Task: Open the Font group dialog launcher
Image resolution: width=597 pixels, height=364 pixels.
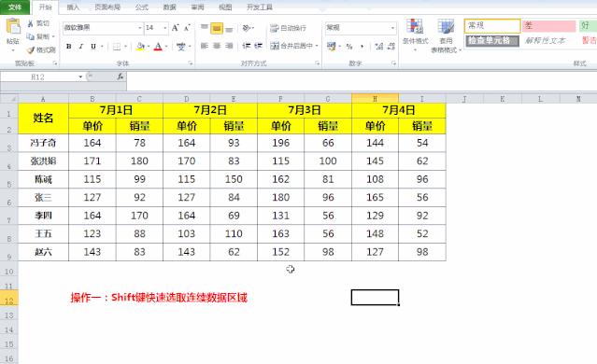Action: (x=191, y=63)
